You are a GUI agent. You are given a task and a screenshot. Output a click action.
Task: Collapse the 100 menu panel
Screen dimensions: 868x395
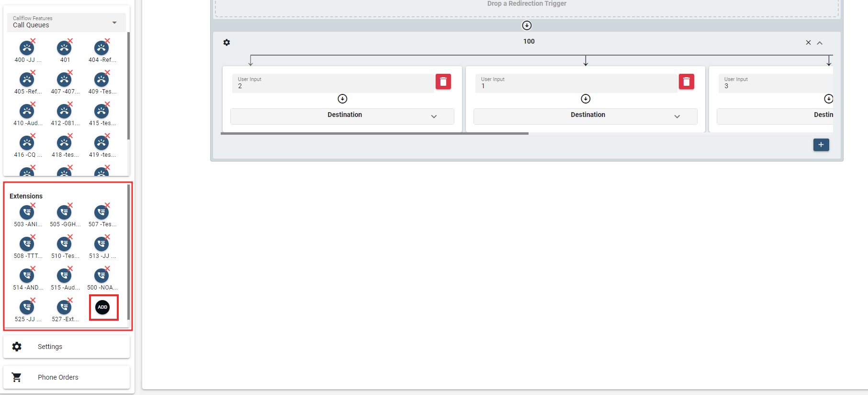click(x=820, y=43)
